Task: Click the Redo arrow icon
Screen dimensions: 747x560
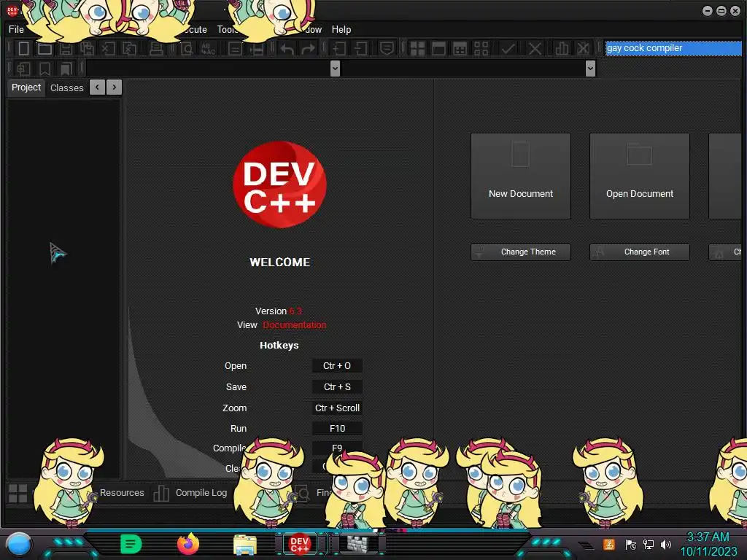Action: (x=309, y=49)
